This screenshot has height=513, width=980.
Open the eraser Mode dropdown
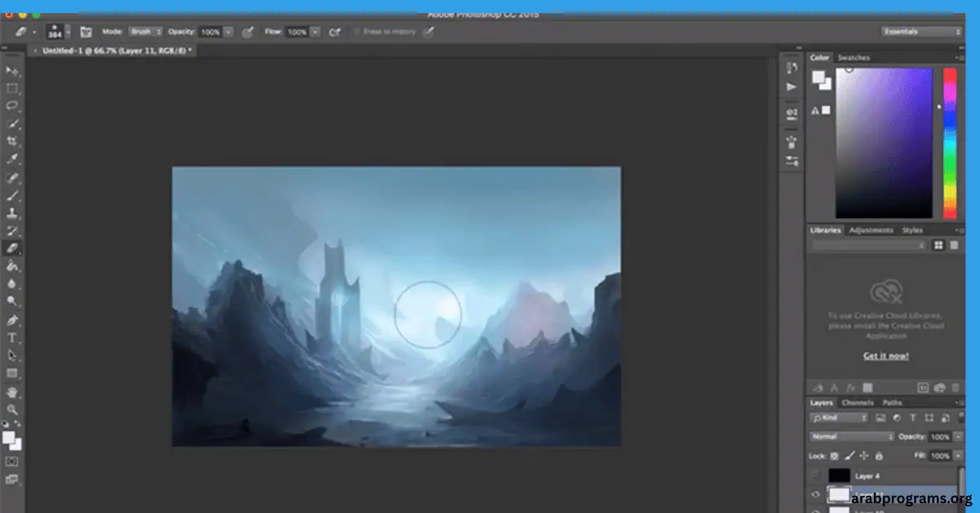[x=145, y=32]
